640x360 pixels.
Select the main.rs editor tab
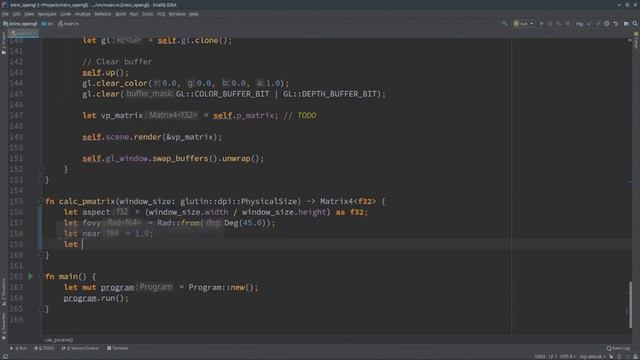point(23,33)
